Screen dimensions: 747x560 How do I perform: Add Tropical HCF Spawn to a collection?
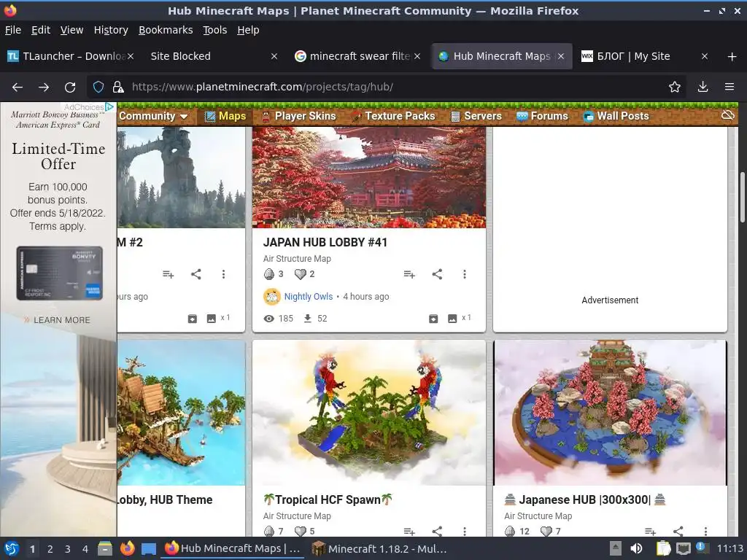[409, 532]
